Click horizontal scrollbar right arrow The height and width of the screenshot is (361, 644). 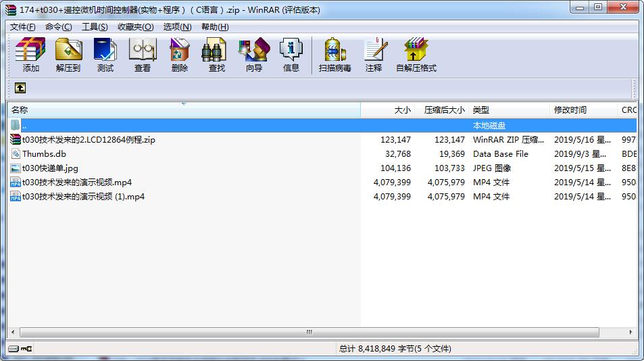click(630, 332)
